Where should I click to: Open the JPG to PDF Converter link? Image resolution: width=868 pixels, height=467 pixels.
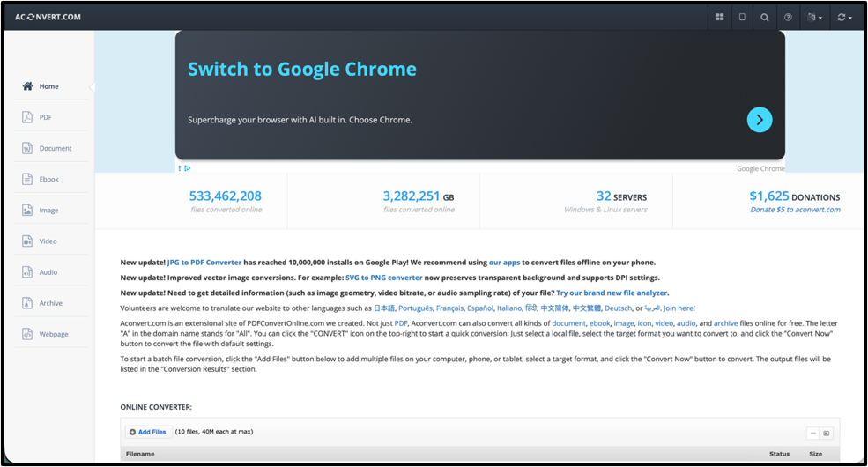click(204, 263)
